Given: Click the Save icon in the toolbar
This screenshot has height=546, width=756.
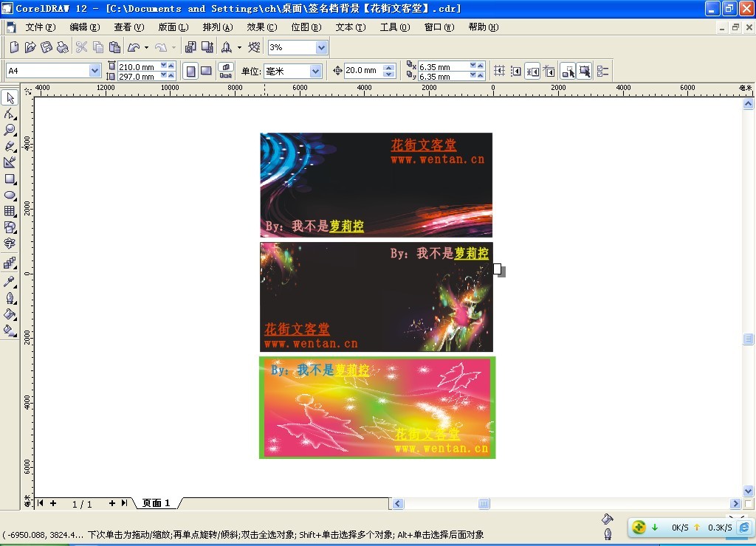Looking at the screenshot, I should click(46, 47).
